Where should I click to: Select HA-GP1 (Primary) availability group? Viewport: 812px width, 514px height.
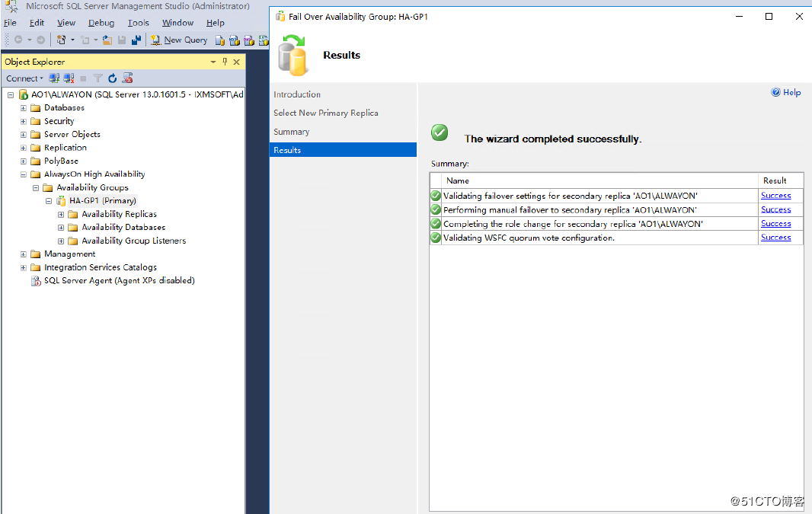pyautogui.click(x=103, y=201)
